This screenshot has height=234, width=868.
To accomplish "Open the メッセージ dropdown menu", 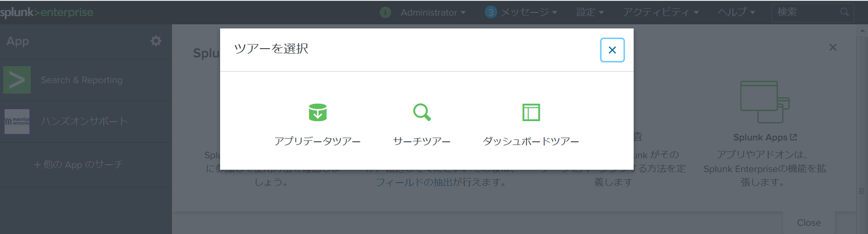I will 528,12.
